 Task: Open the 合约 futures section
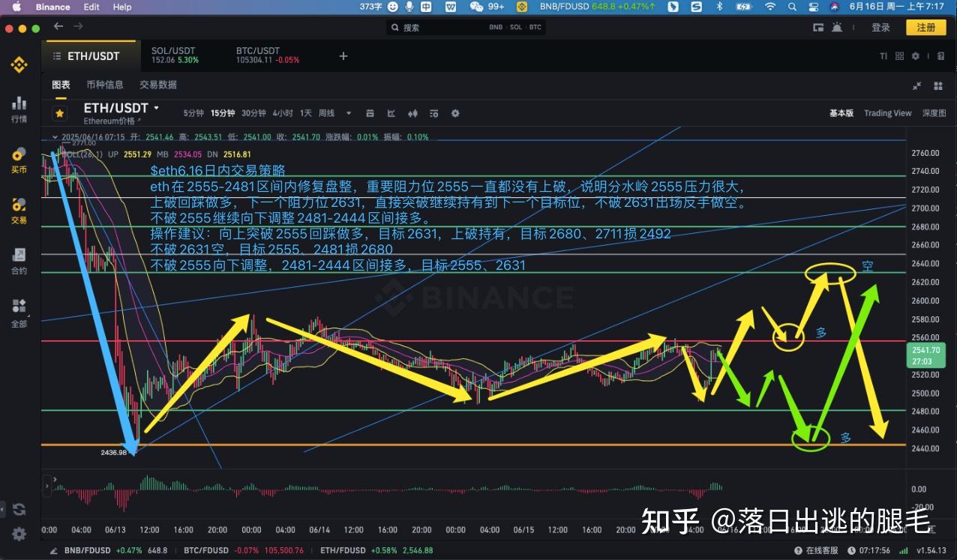(x=19, y=261)
